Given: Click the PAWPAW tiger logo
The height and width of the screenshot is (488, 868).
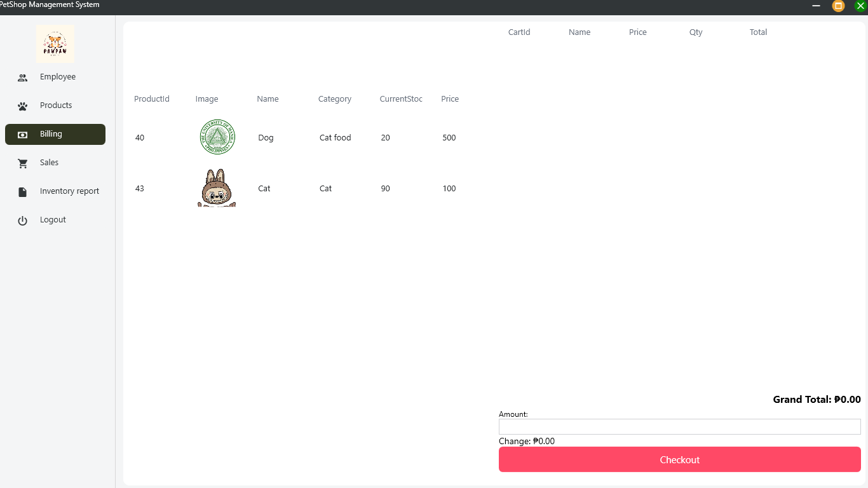Looking at the screenshot, I should pos(55,44).
